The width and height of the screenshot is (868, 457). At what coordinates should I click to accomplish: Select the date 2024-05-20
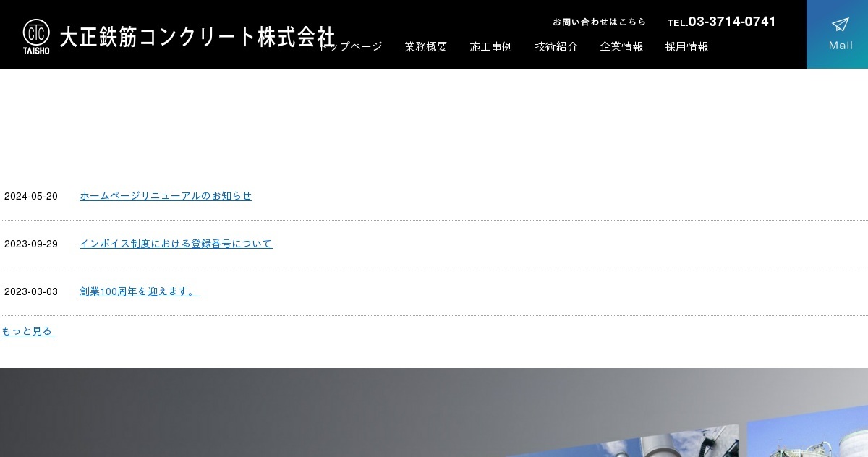point(31,197)
